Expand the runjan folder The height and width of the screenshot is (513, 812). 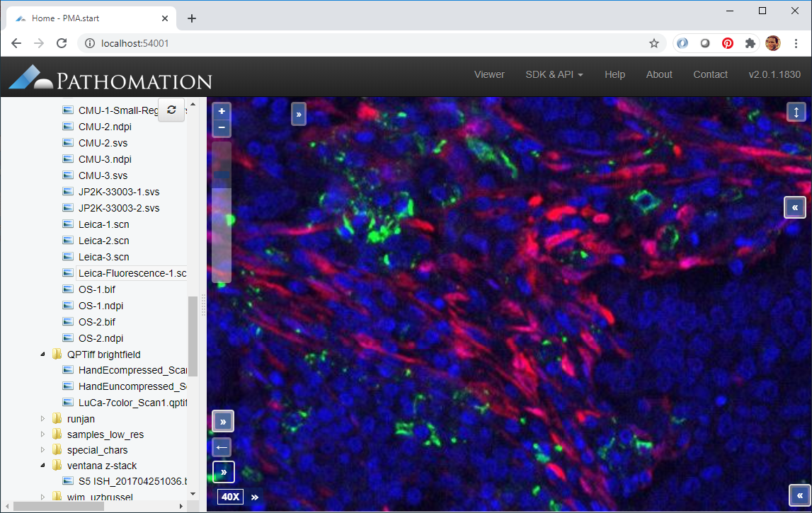coord(45,419)
